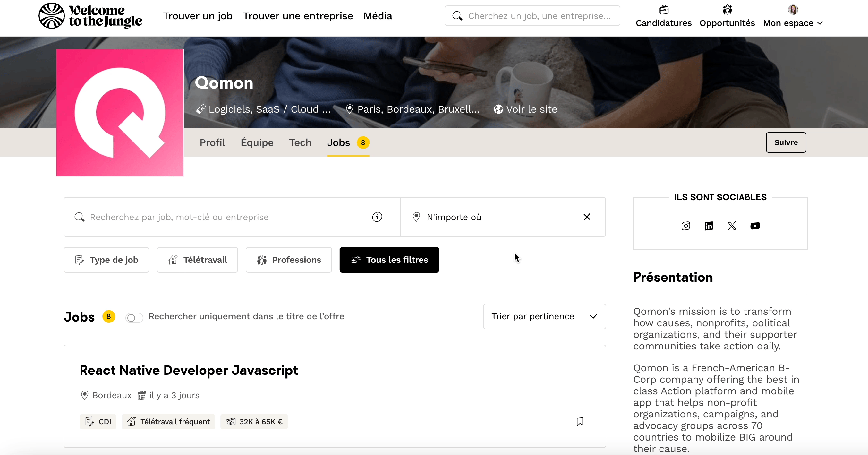This screenshot has width=868, height=455.
Task: Open Opportunités icon in header
Action: (x=727, y=10)
